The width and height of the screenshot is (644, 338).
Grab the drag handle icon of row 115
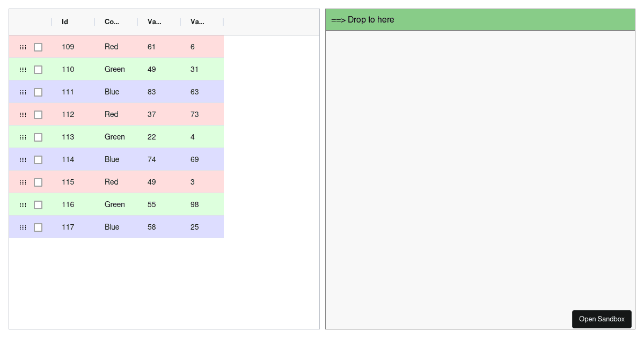coord(23,182)
